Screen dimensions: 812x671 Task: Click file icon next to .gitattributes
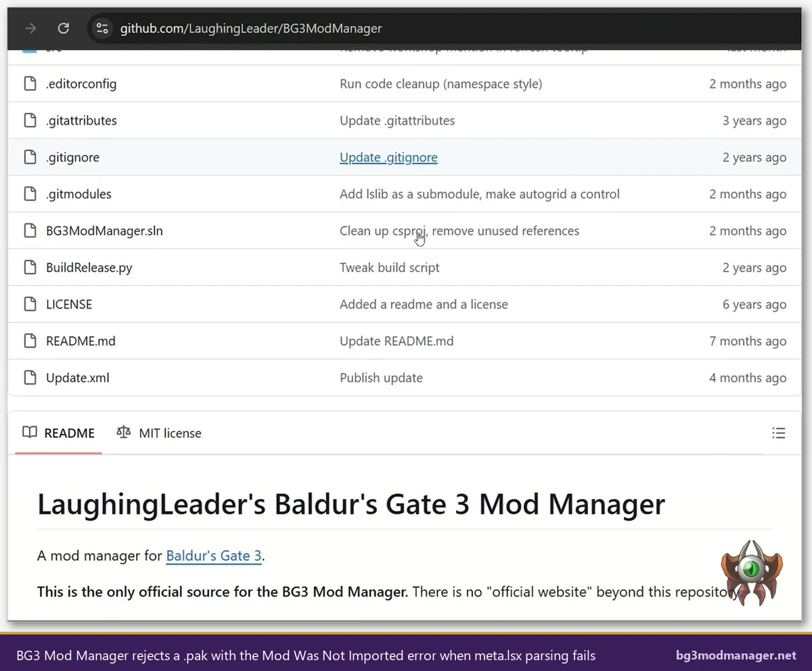coord(30,121)
